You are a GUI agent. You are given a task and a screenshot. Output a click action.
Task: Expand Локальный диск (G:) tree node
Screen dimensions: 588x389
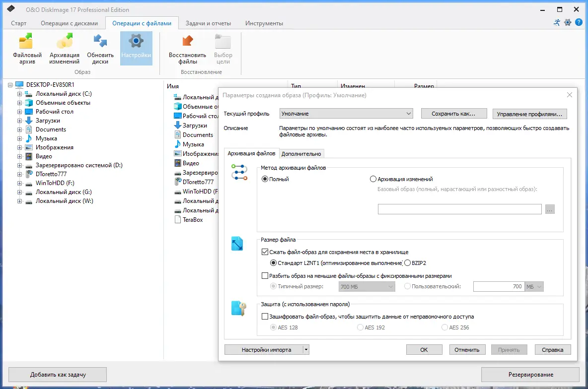click(19, 192)
